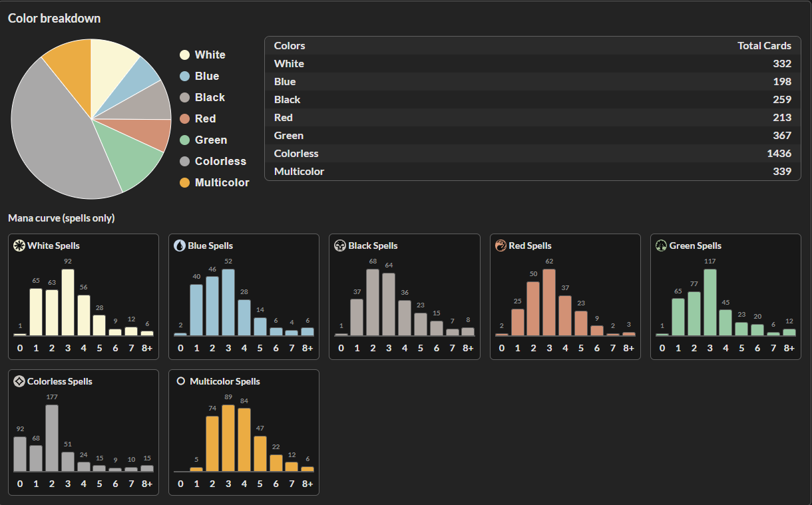
Task: Toggle the Red legend label
Action: tap(206, 119)
